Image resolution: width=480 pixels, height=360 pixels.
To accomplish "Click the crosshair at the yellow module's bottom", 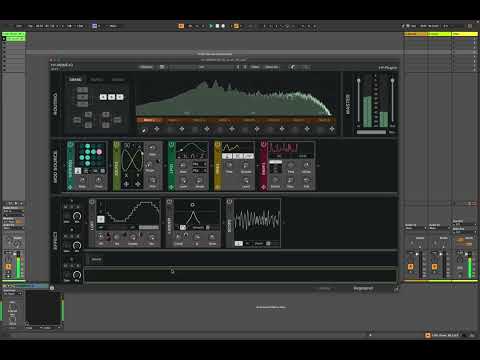I will (218, 187).
